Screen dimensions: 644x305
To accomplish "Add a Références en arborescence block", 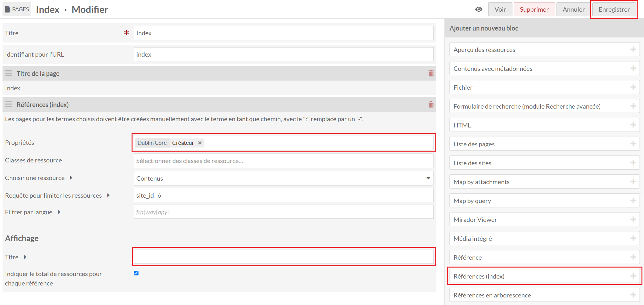I will pyautogui.click(x=544, y=295).
